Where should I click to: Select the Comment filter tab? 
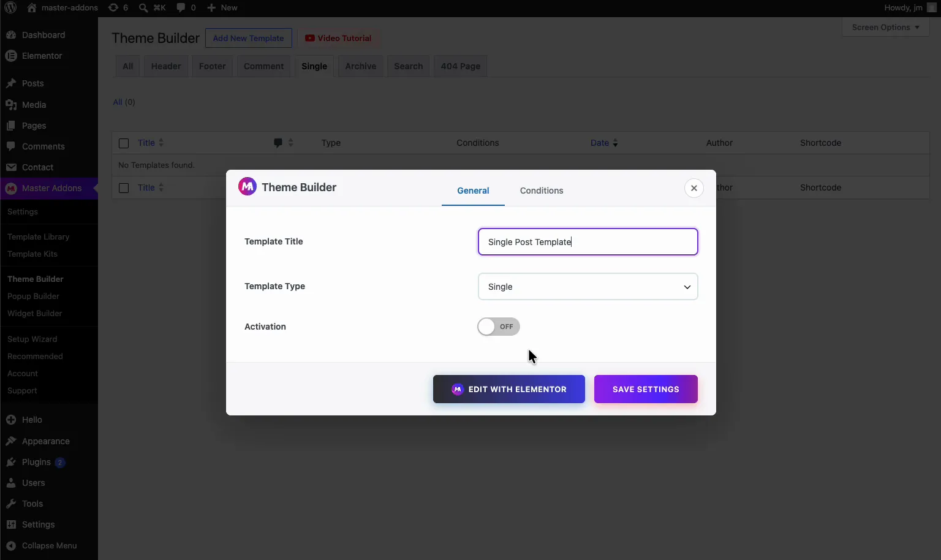pos(263,66)
